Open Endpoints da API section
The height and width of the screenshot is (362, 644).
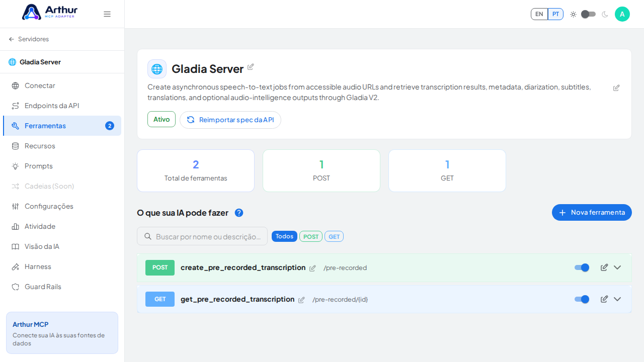pos(62,106)
